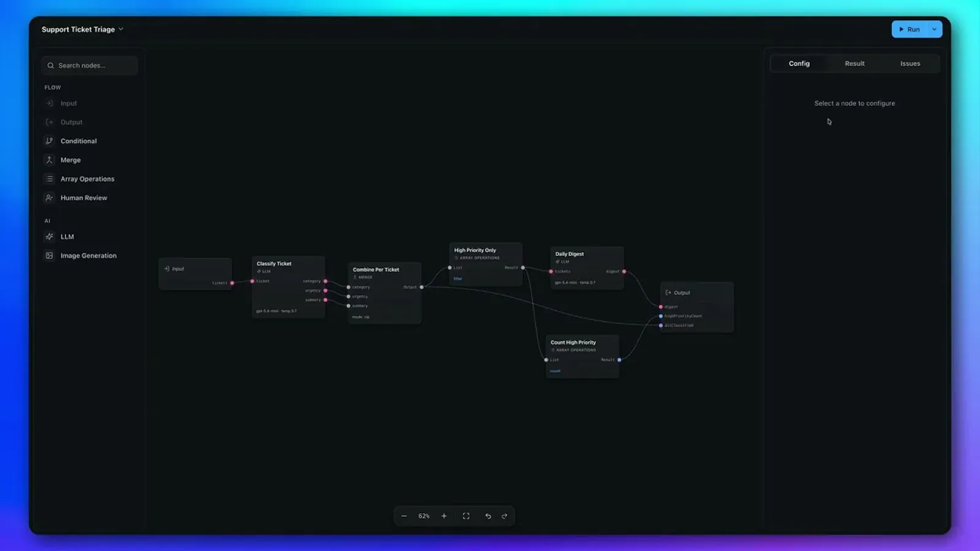Screen dimensions: 980x551
Task: Click the exit icon on the Output node
Action: pyautogui.click(x=668, y=293)
